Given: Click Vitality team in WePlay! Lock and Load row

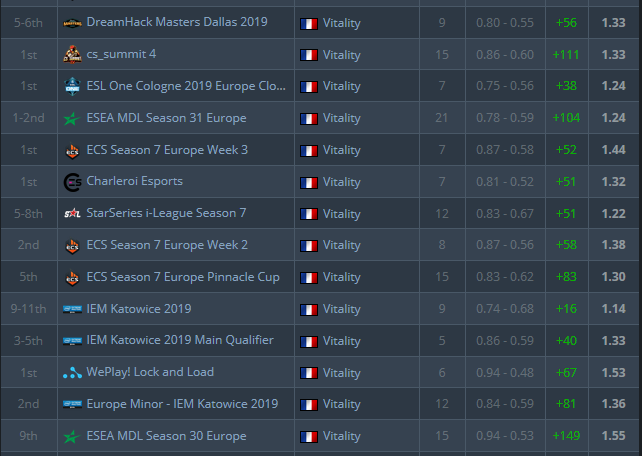Looking at the screenshot, I should pyautogui.click(x=342, y=373).
